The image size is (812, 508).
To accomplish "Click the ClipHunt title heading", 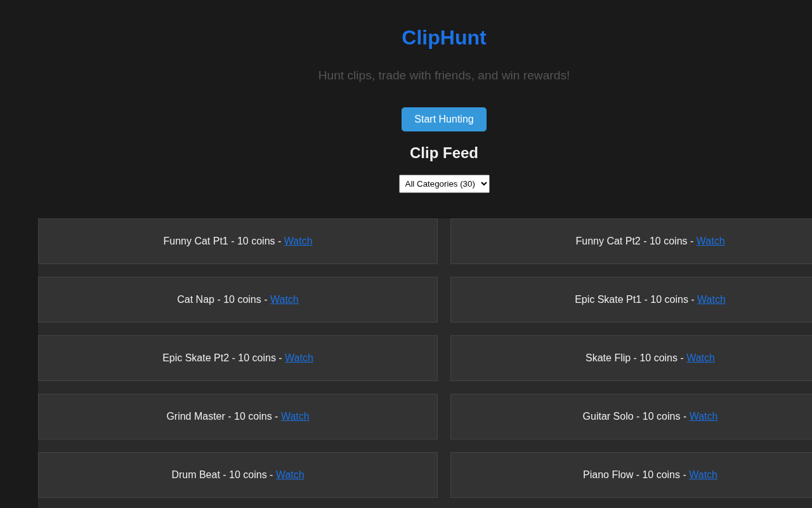I will 443,37.
